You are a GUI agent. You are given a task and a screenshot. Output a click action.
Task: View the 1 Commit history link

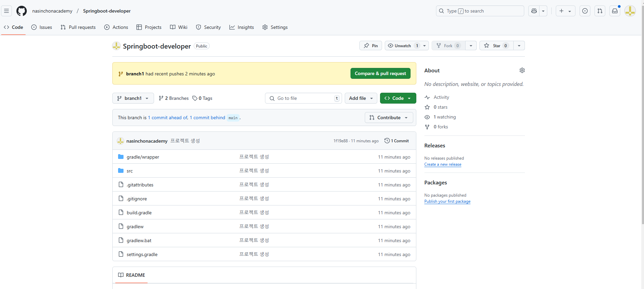[397, 141]
